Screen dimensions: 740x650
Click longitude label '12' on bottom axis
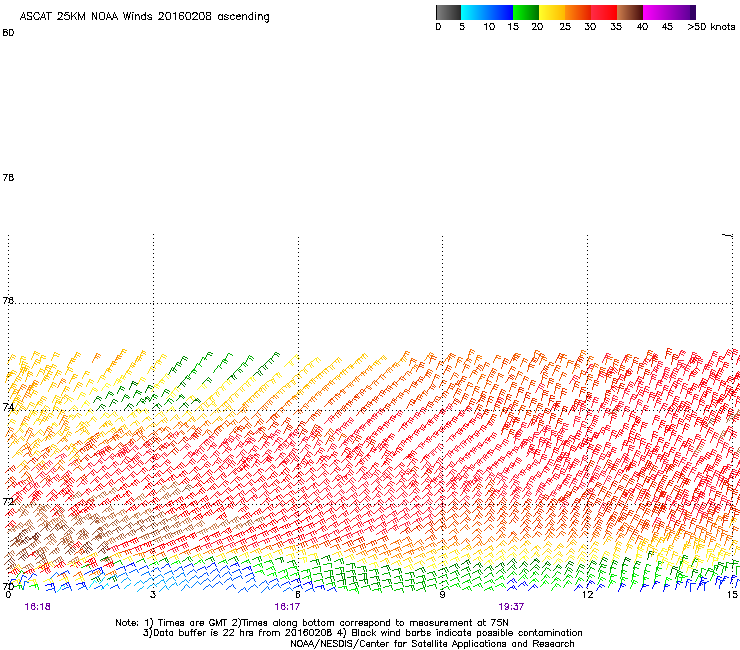(587, 594)
